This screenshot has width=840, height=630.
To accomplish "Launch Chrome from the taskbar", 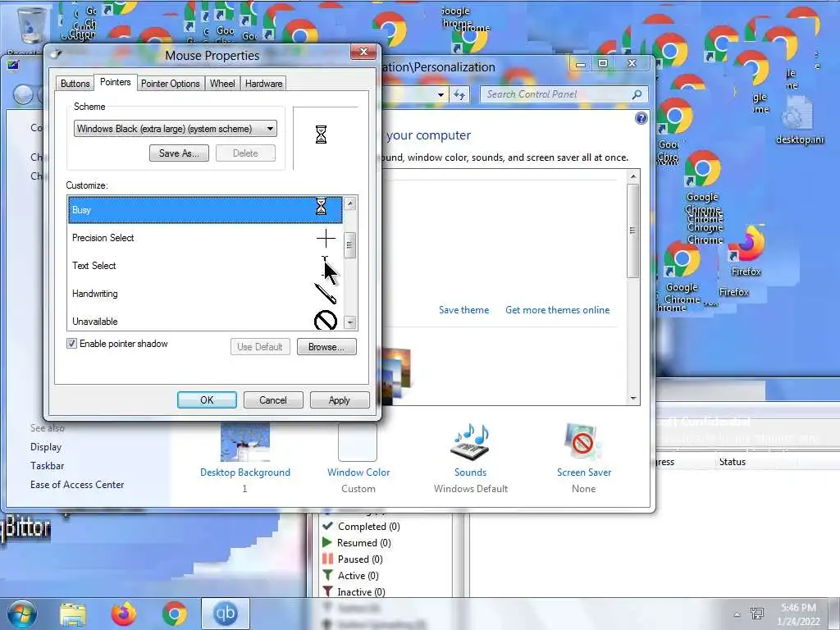I will tap(175, 614).
